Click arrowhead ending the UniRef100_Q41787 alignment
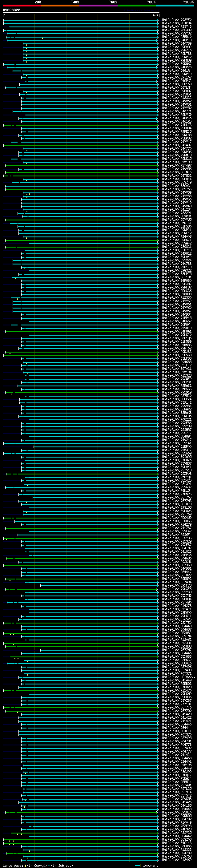This screenshot has width=197, height=868. click(x=157, y=528)
